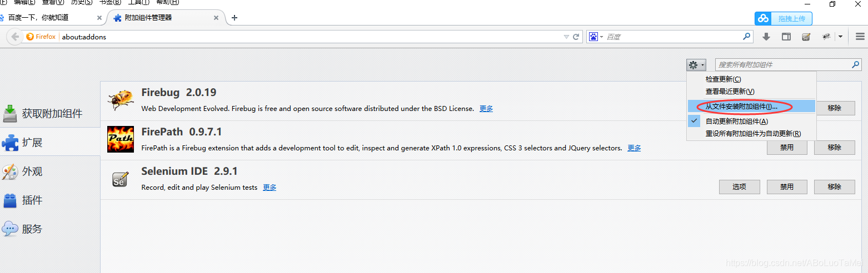Open the 书签(B) menu
The width and height of the screenshot is (868, 273).
point(110,2)
